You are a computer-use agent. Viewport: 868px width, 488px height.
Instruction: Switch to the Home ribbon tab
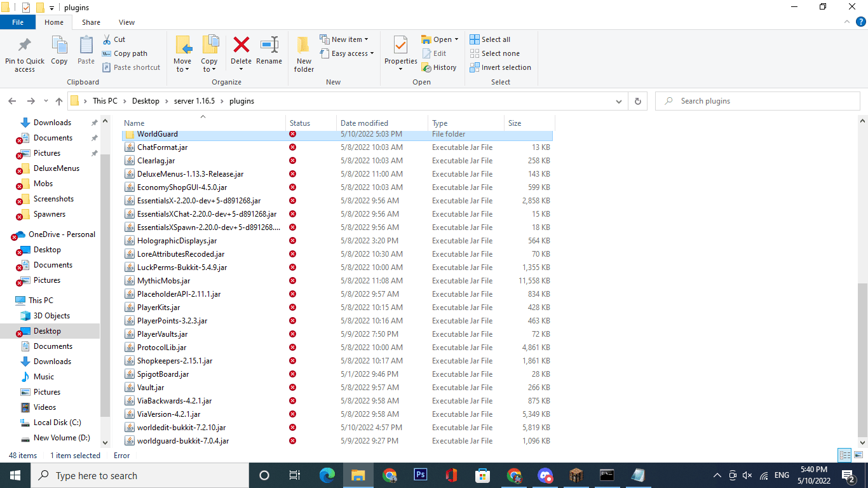point(54,22)
